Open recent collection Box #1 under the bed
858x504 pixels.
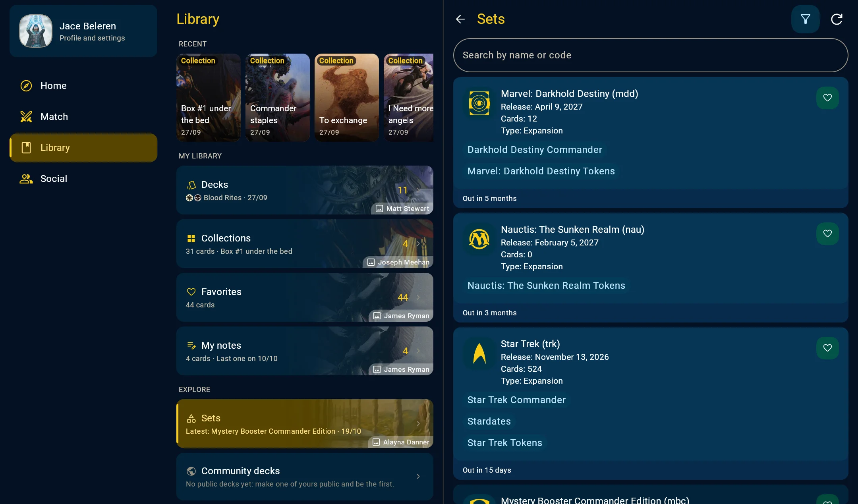[x=209, y=98]
